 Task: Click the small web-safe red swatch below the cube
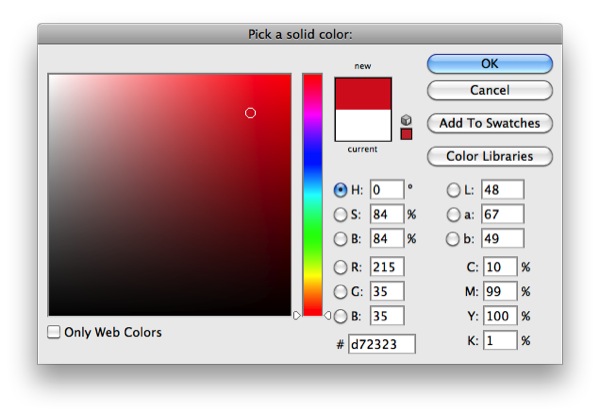click(x=406, y=134)
